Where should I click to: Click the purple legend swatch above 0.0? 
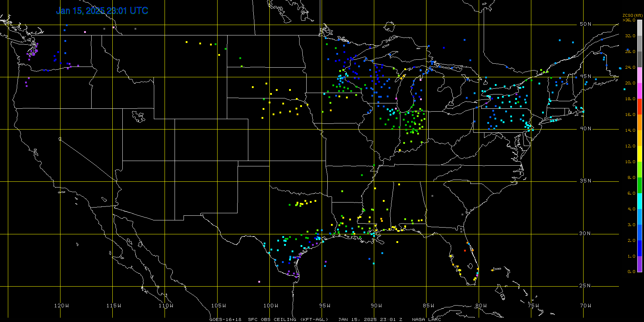640,264
